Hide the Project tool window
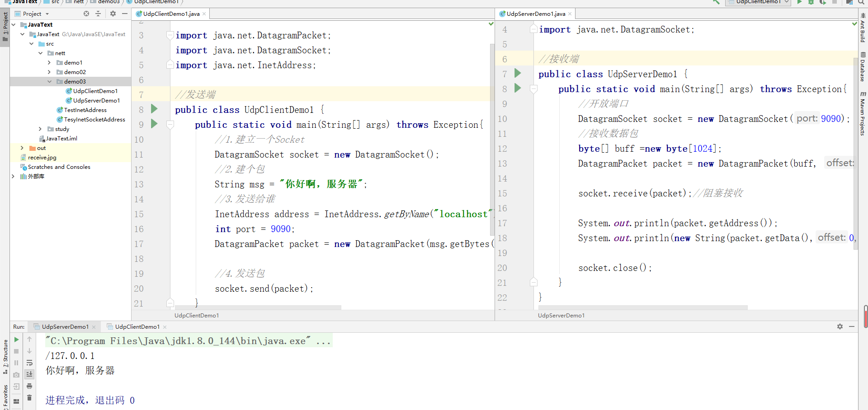The height and width of the screenshot is (410, 868). [125, 14]
